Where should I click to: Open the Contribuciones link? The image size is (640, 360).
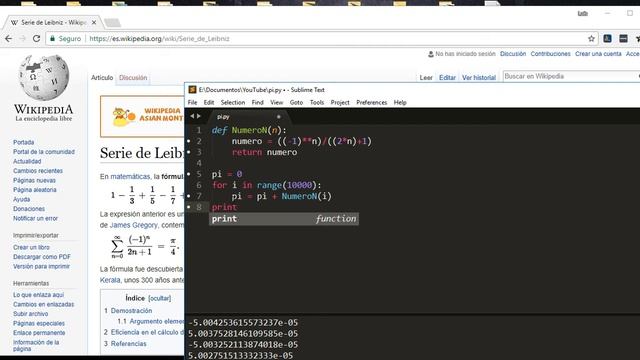point(551,54)
